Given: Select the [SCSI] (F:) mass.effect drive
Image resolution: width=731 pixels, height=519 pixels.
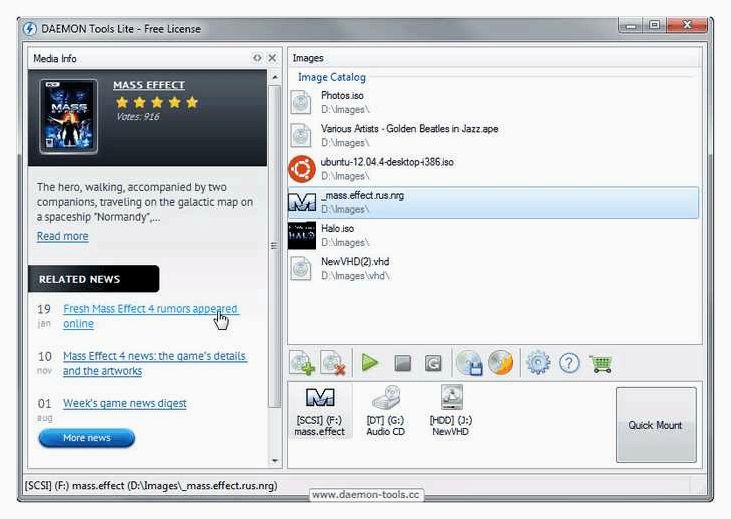Looking at the screenshot, I should coord(319,411).
